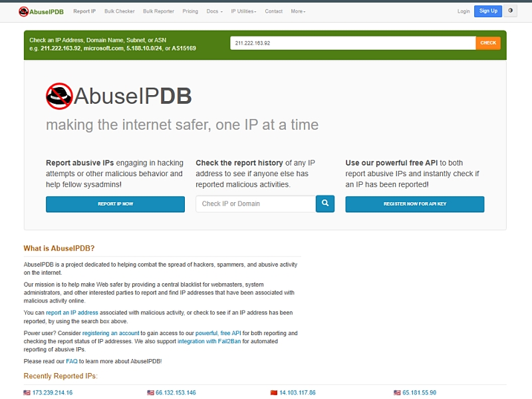Image resolution: width=532 pixels, height=399 pixels.
Task: Expand the Docs dropdown menu
Action: pyautogui.click(x=214, y=11)
